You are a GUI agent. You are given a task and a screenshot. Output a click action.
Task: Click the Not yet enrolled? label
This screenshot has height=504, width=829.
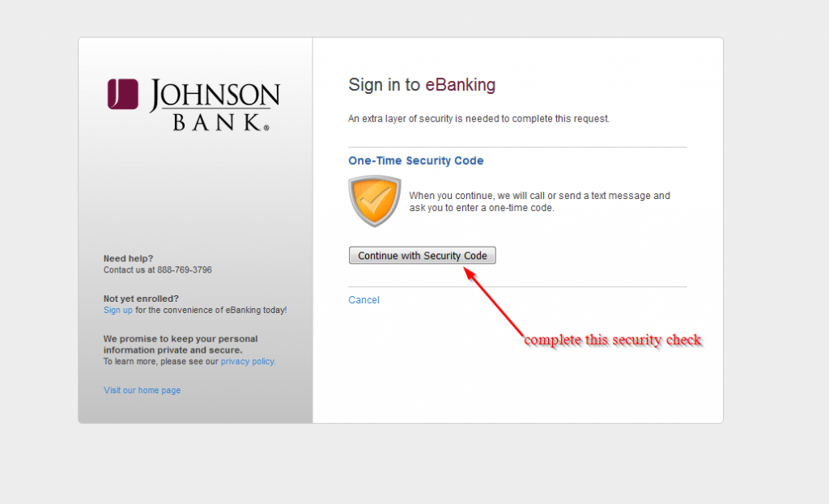pos(141,299)
